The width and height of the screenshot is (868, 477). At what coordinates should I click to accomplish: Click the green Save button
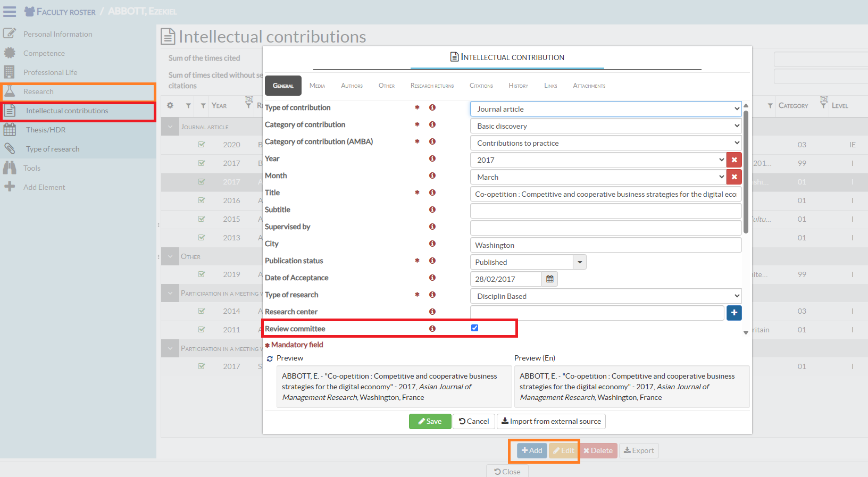pyautogui.click(x=430, y=422)
